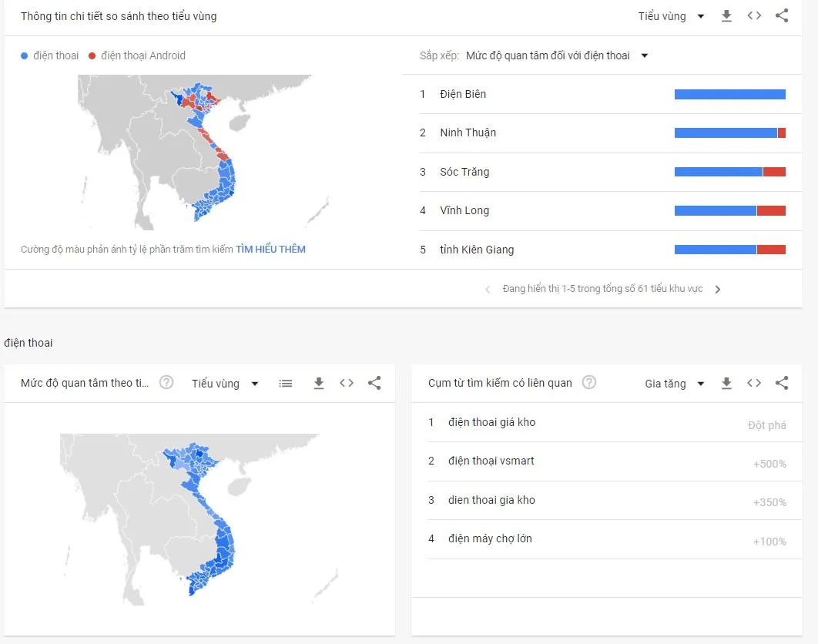Viewport: 818px width, 644px height.
Task: Download the interest by subregion data
Action: (319, 384)
